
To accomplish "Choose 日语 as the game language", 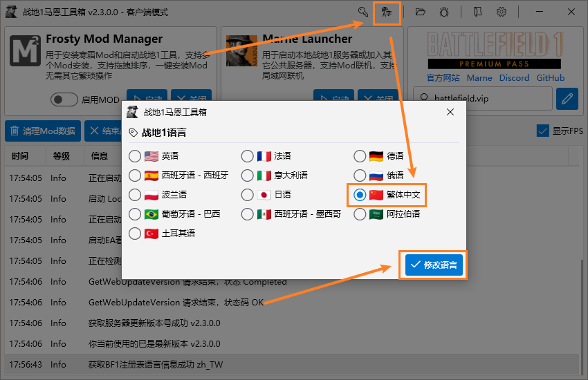I will [x=247, y=195].
